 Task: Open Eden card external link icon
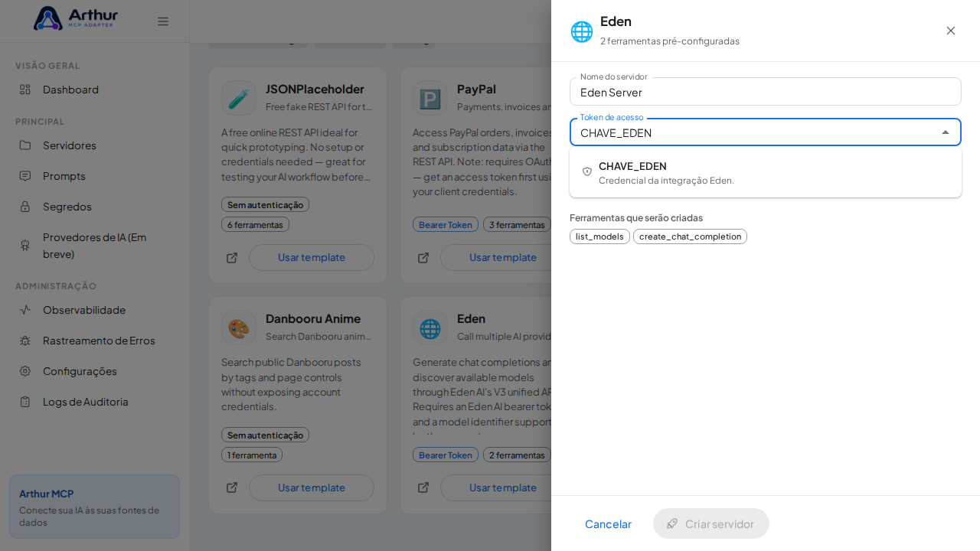[423, 487]
